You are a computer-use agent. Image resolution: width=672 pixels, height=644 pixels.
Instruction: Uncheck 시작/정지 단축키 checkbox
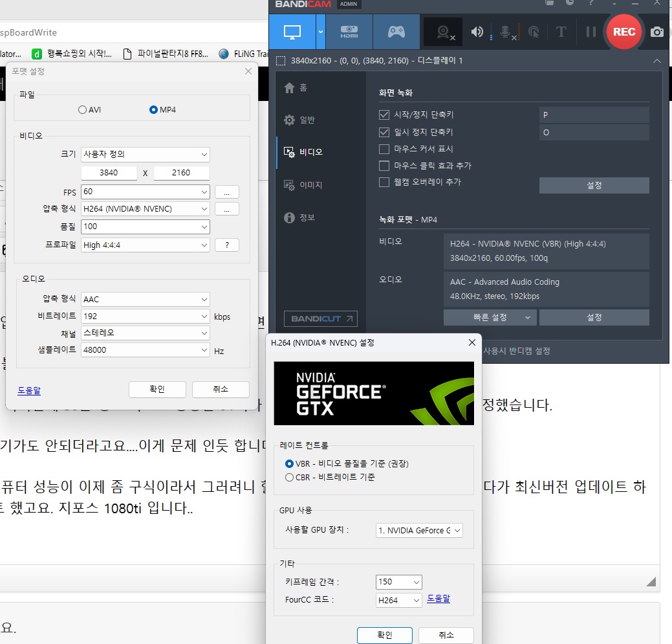[384, 115]
